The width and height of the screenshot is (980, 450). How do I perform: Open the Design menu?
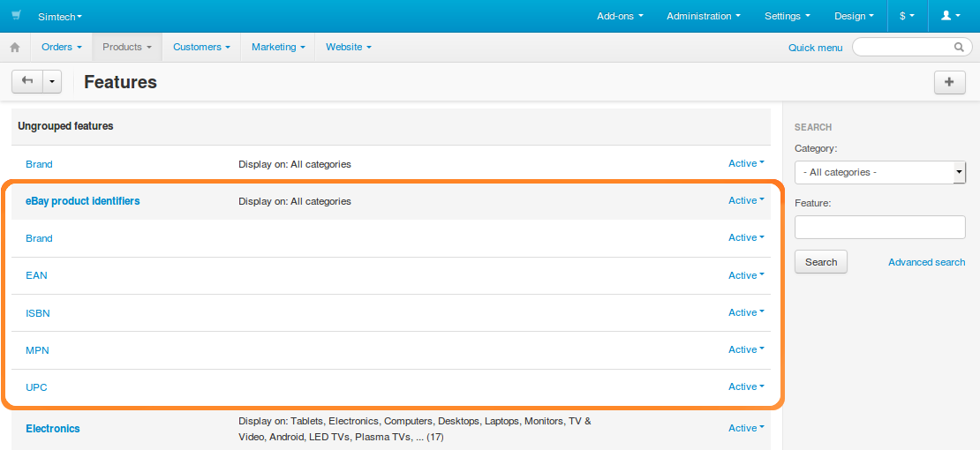point(855,16)
